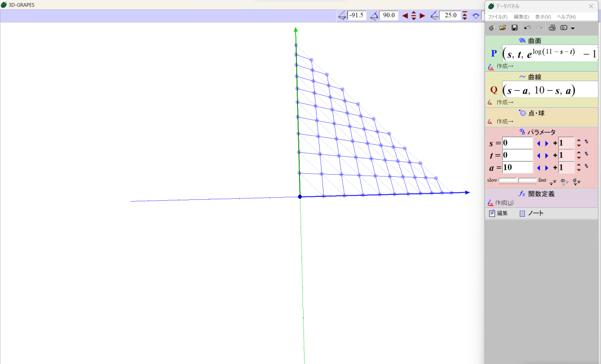
Task: Decrease parameter s with left arrow
Action: [x=539, y=143]
